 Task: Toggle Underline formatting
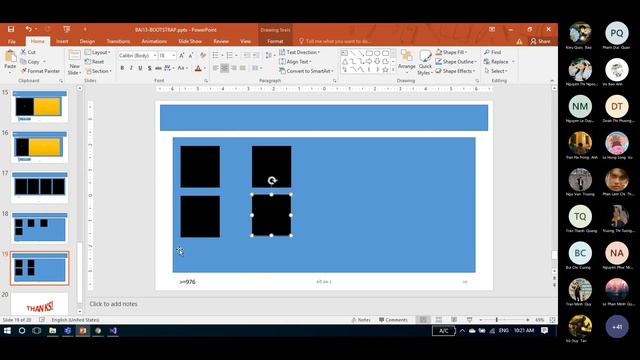click(x=140, y=68)
